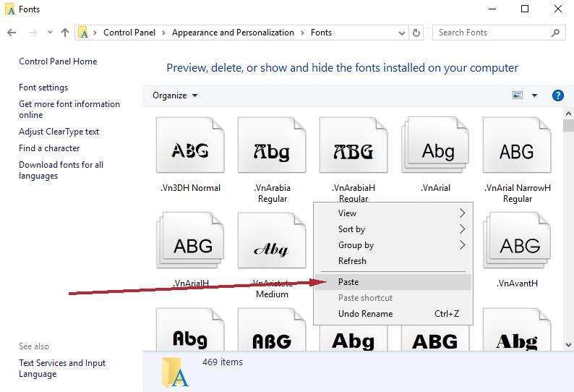574x392 pixels.
Task: Expand the Group by submenu
Action: [393, 244]
